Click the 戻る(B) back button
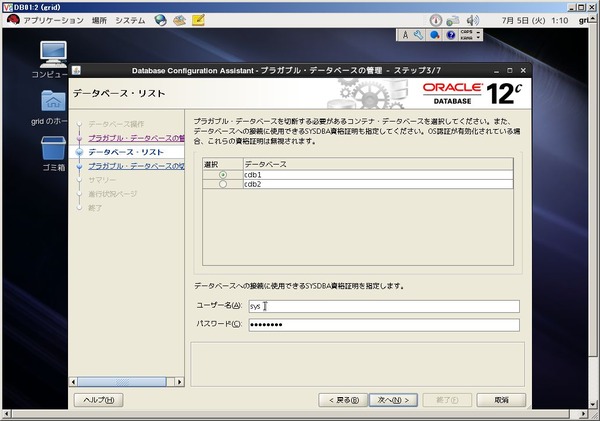Viewport: 600px width, 421px height. coord(343,400)
